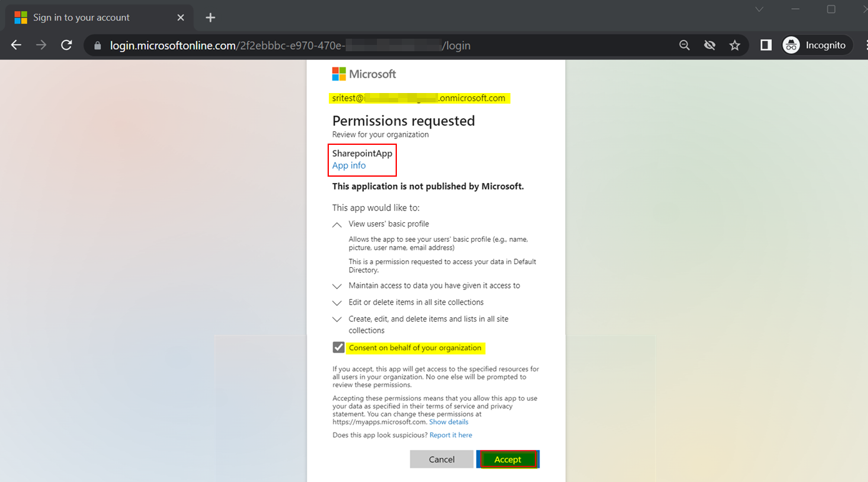
Task: Click the lock icon in address bar
Action: (x=97, y=46)
